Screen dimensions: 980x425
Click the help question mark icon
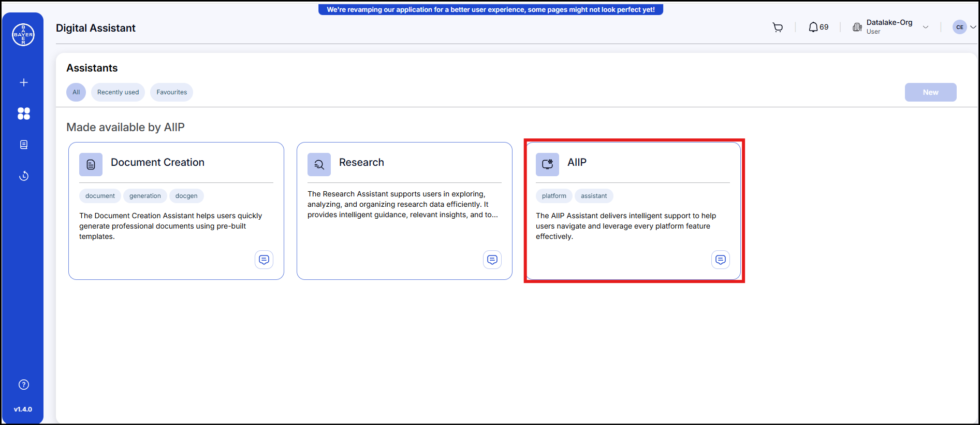coord(23,385)
